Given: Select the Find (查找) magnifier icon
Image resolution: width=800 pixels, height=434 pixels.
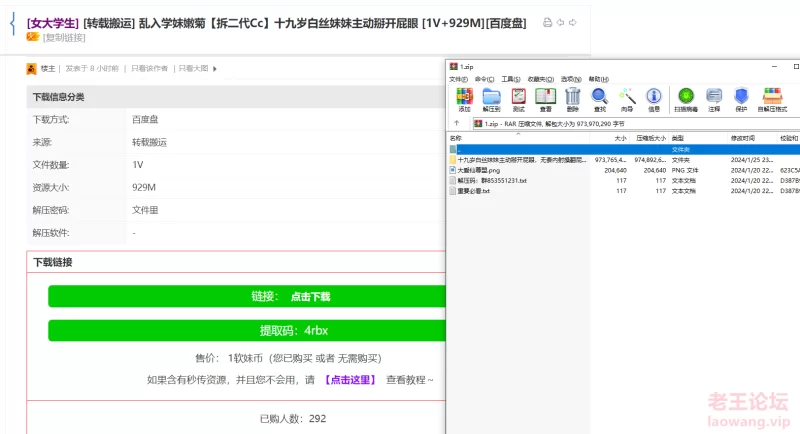Looking at the screenshot, I should 599,98.
